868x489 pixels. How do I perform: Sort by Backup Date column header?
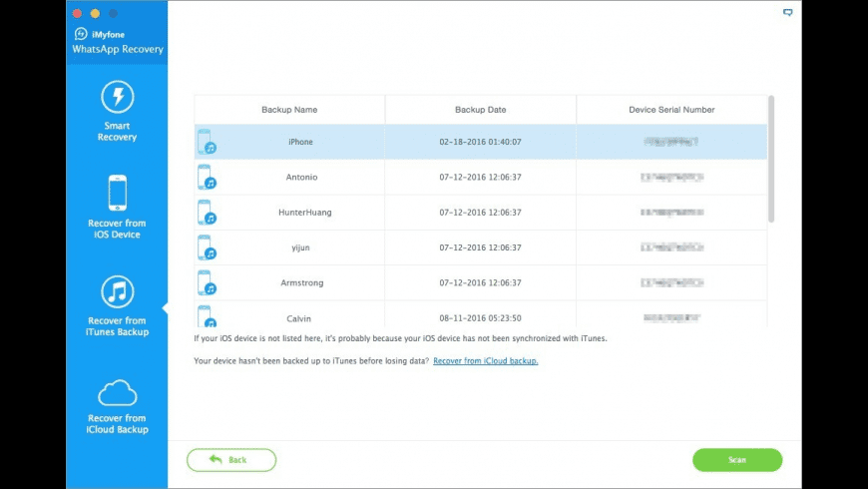[481, 110]
